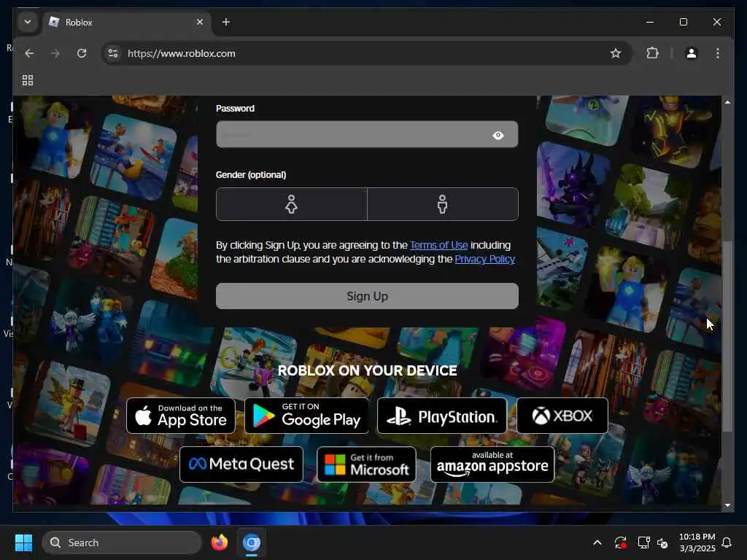Click the page scroll down arrow

tap(727, 505)
